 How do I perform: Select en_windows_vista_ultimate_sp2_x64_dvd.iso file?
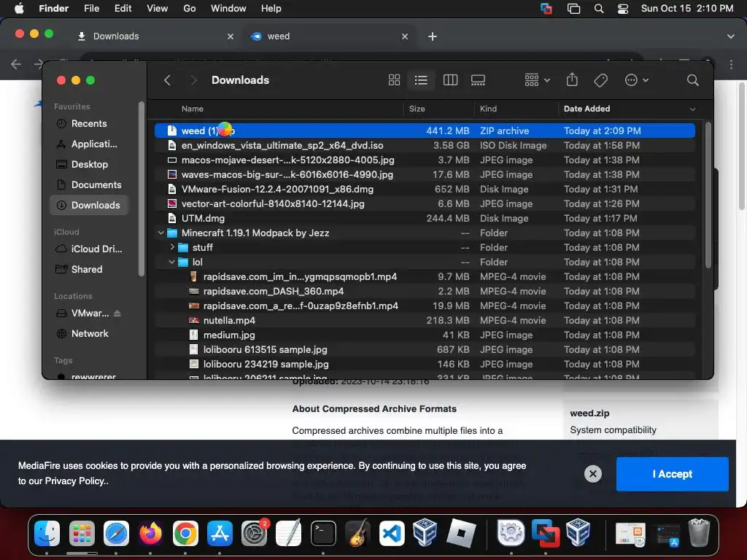point(425,145)
